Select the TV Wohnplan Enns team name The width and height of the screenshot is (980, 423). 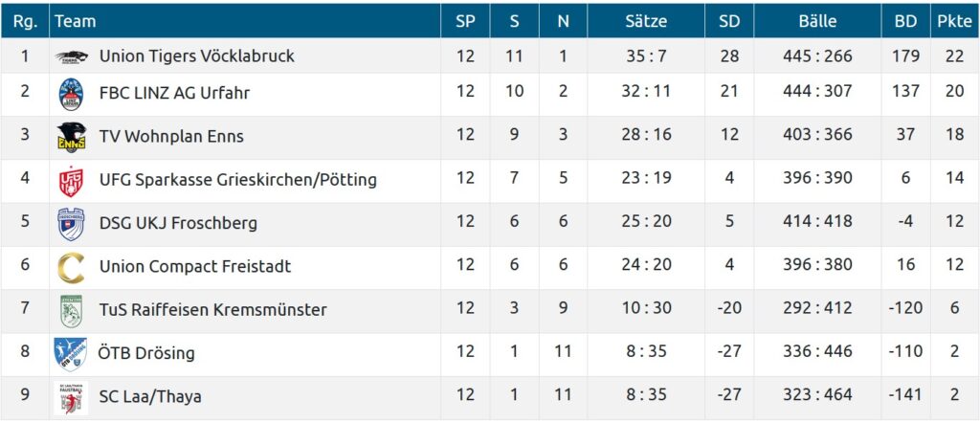click(x=171, y=136)
